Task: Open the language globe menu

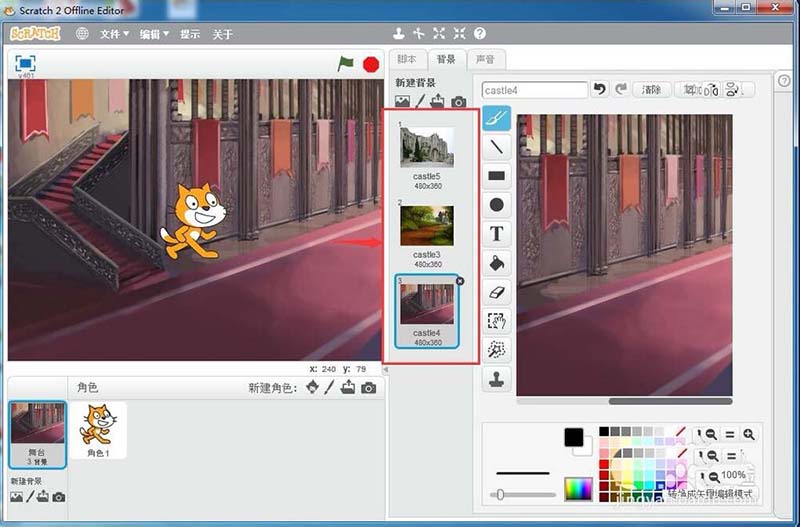Action: click(x=82, y=34)
